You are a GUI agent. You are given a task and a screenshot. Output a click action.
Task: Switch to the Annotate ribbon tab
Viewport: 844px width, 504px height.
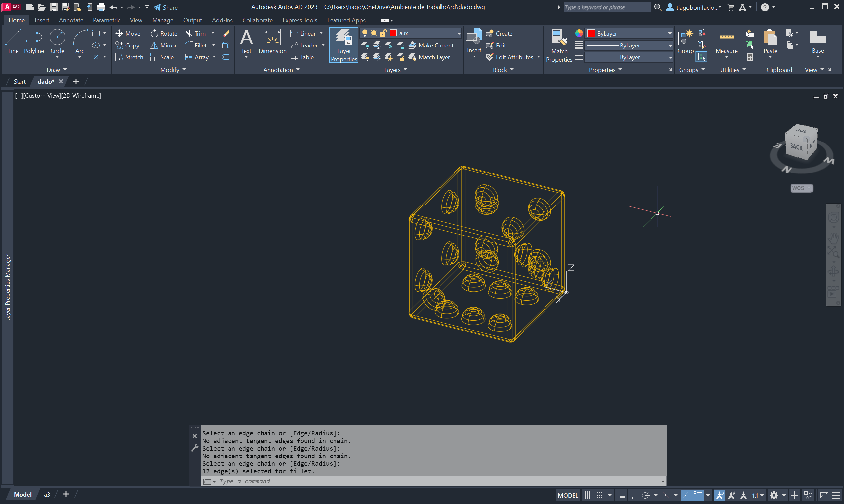(x=71, y=20)
